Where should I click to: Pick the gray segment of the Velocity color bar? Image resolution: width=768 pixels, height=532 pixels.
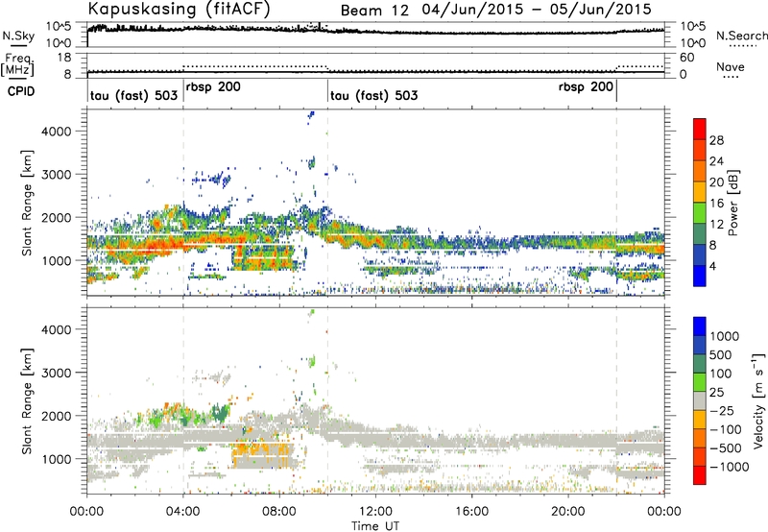[x=700, y=400]
